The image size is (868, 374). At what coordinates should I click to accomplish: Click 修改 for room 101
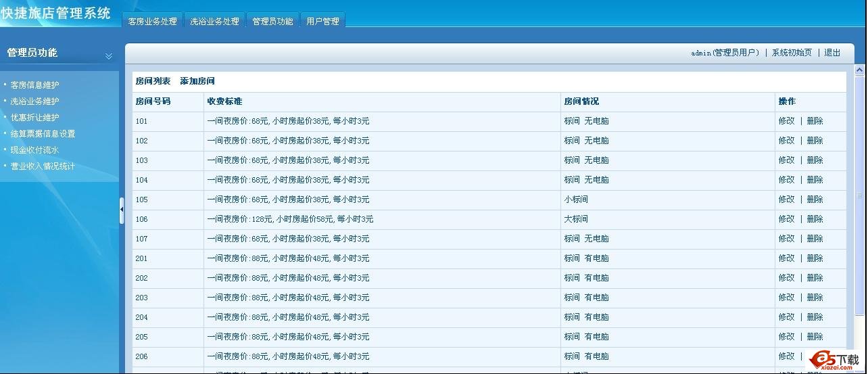[786, 121]
